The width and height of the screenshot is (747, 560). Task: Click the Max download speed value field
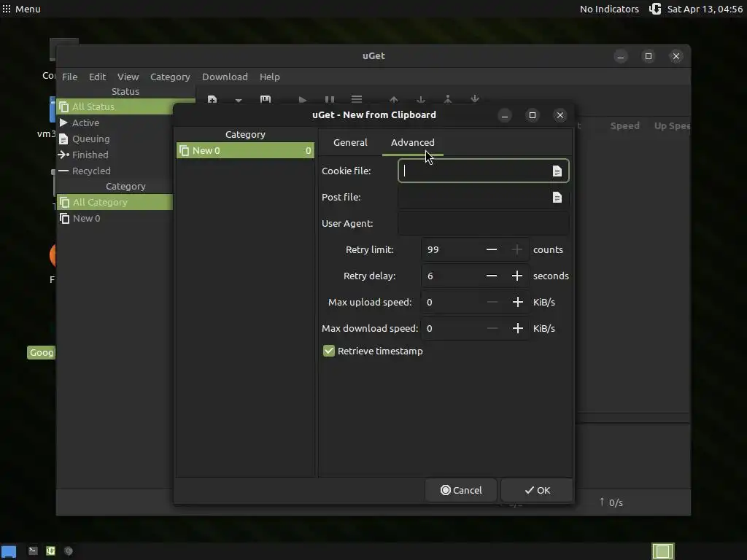(450, 328)
